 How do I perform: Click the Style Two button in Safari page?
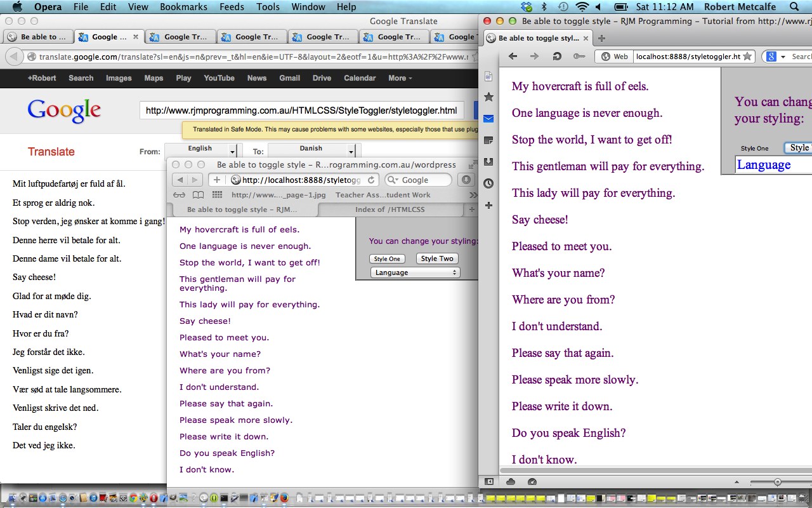(x=437, y=258)
